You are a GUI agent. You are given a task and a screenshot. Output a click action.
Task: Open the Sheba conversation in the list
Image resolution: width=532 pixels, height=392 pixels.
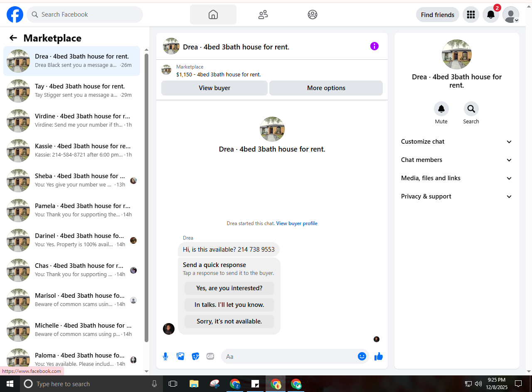71,181
